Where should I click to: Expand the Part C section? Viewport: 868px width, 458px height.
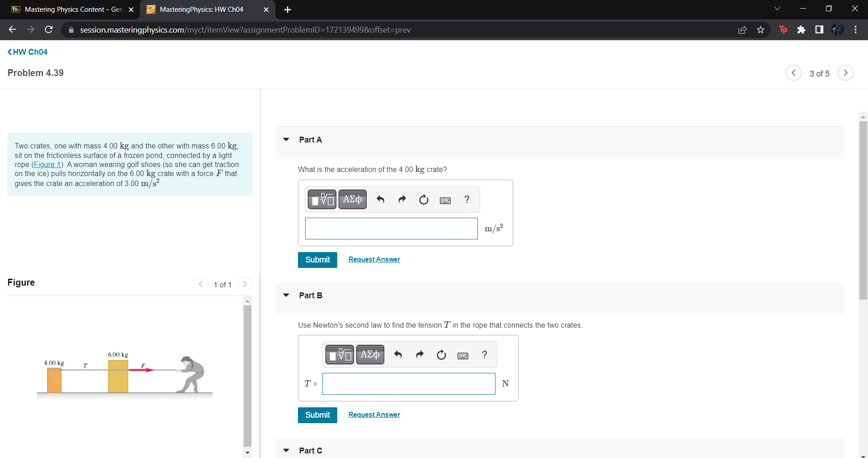[x=286, y=450]
